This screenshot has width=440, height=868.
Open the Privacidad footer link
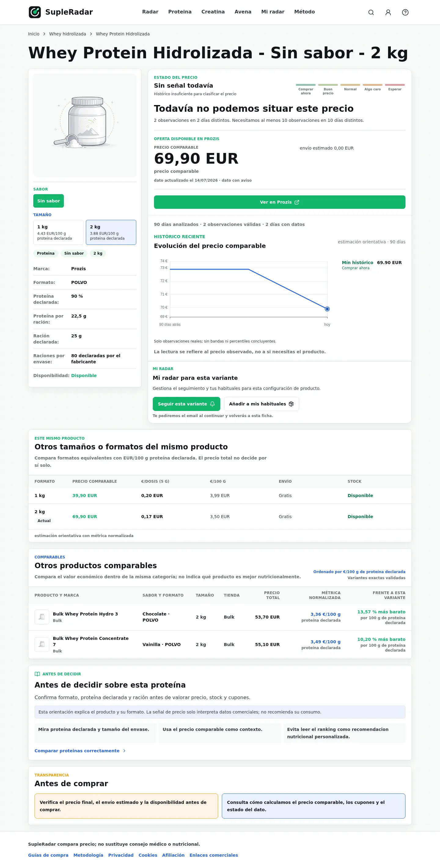tap(121, 855)
